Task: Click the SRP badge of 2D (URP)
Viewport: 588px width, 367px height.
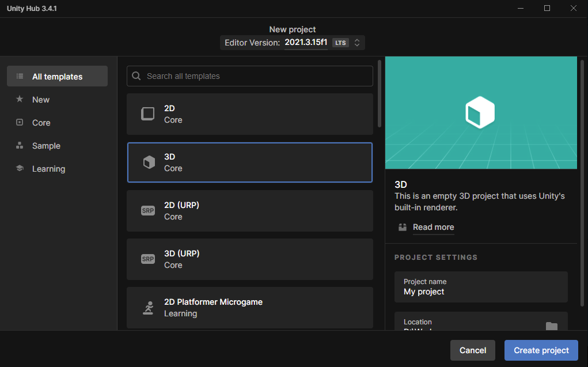Action: pyautogui.click(x=148, y=210)
